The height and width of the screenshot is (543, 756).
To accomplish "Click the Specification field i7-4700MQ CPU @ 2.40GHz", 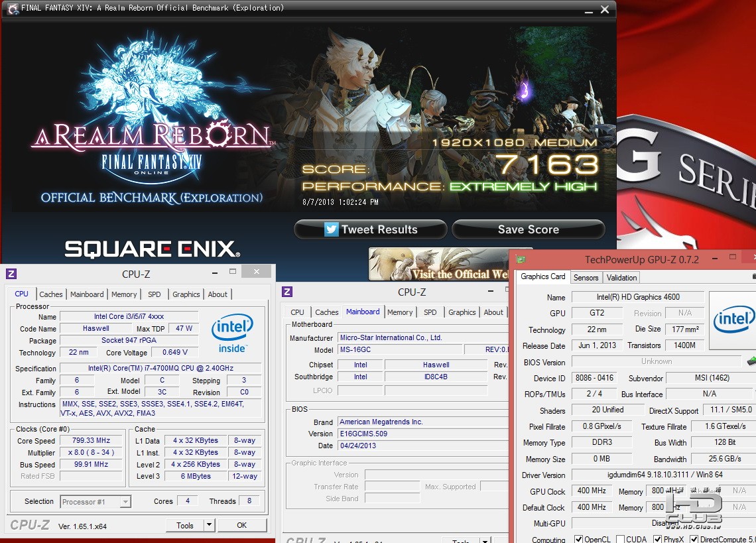I will click(160, 368).
